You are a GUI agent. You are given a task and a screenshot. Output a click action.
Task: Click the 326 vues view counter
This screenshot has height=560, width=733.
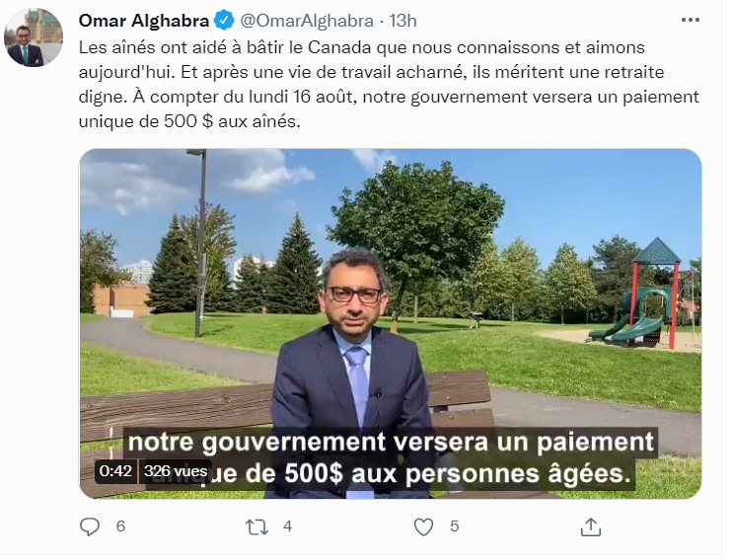[x=176, y=471]
